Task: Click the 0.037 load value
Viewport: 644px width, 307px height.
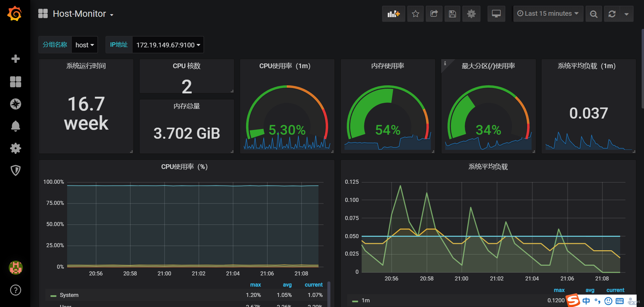Action: click(589, 113)
